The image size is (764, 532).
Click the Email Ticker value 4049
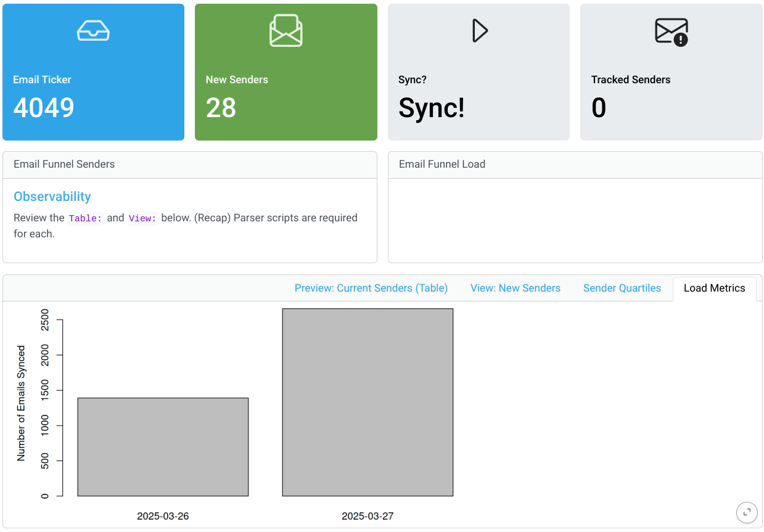tap(44, 108)
